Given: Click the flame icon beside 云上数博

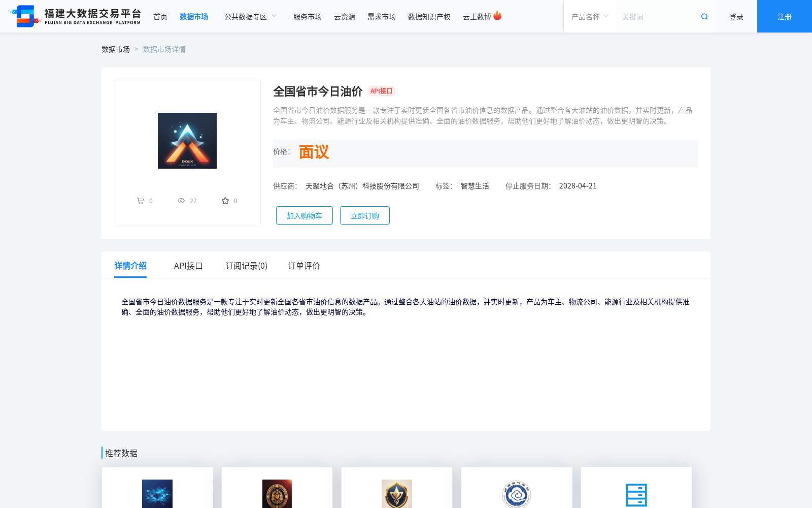Looking at the screenshot, I should pos(497,16).
